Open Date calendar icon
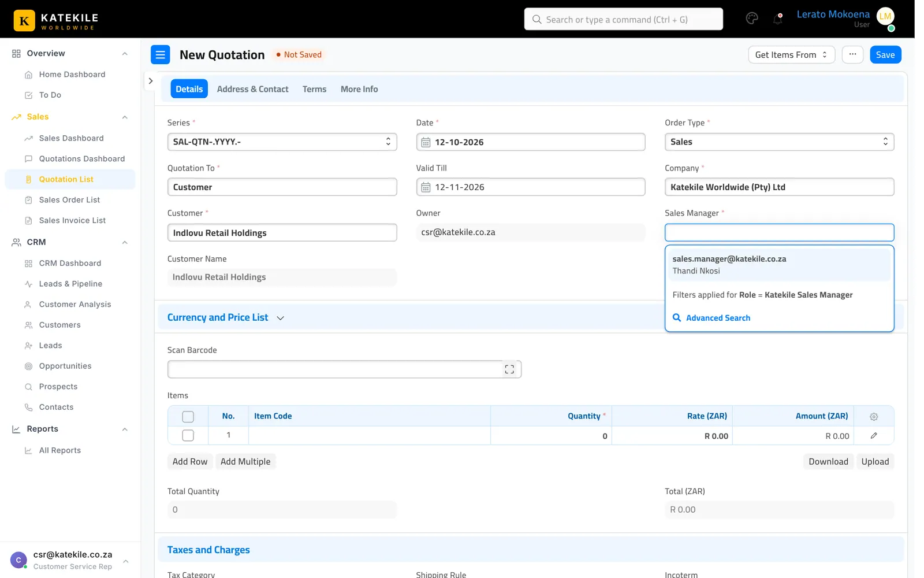This screenshot has width=924, height=578. click(x=426, y=142)
